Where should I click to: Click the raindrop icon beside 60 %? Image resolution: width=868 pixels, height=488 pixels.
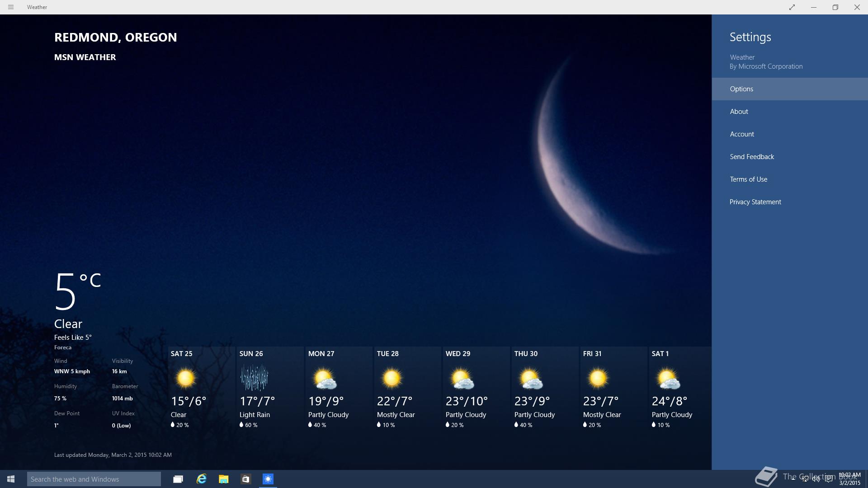click(241, 425)
